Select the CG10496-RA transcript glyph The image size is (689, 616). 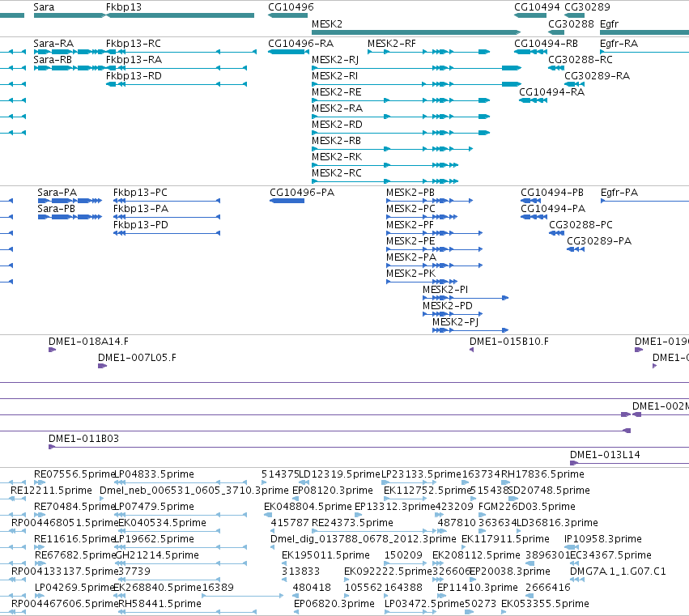point(288,52)
